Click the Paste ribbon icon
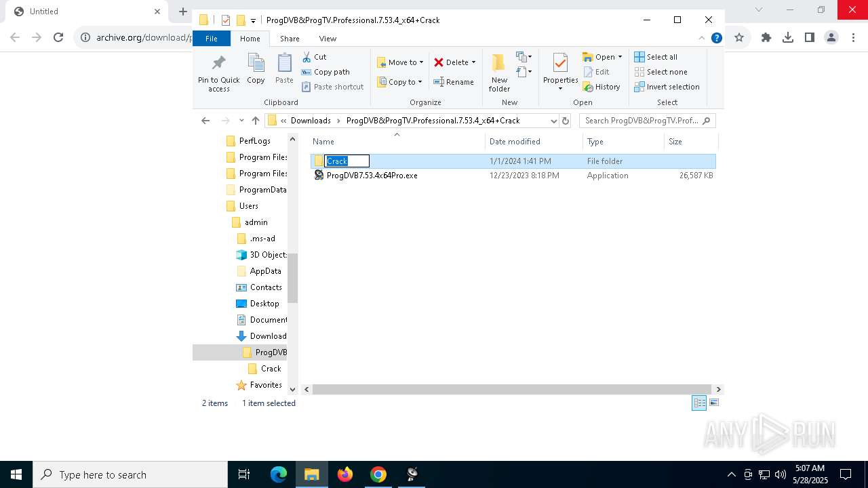Image resolution: width=868 pixels, height=488 pixels. pyautogui.click(x=284, y=69)
